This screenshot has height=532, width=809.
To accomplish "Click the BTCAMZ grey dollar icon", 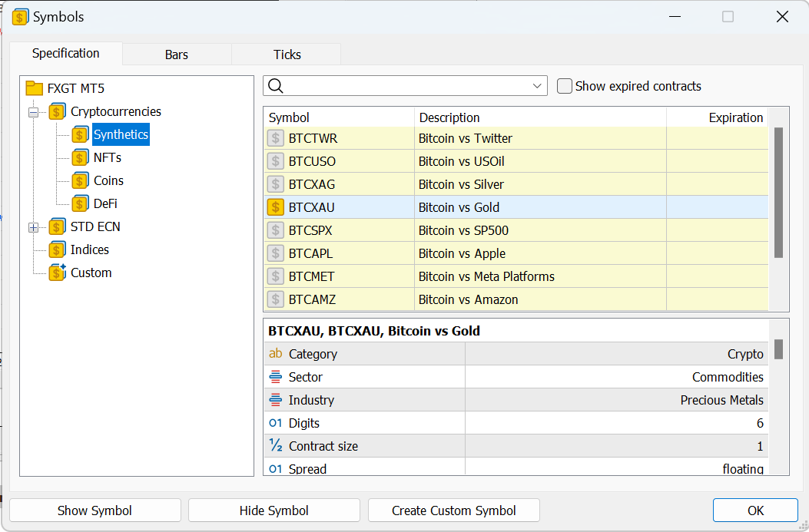I will point(275,299).
